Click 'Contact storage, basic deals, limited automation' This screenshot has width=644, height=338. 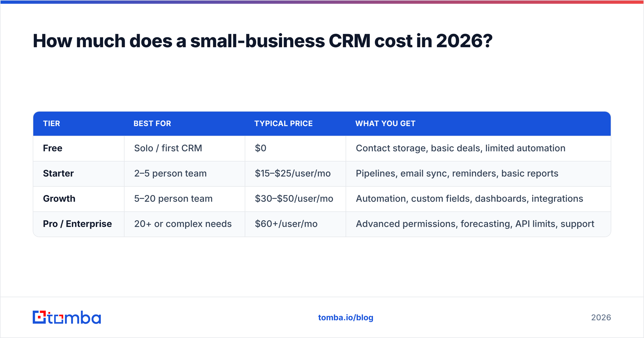[460, 148]
